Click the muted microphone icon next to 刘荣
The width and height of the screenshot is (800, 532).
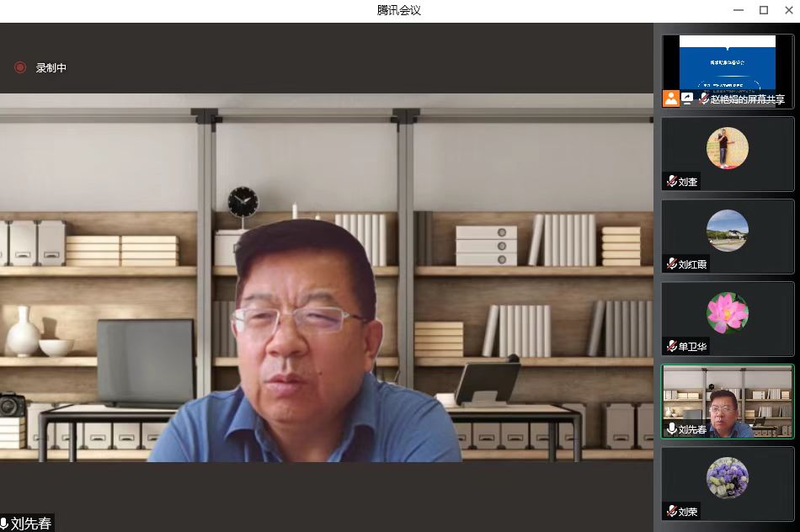point(672,511)
